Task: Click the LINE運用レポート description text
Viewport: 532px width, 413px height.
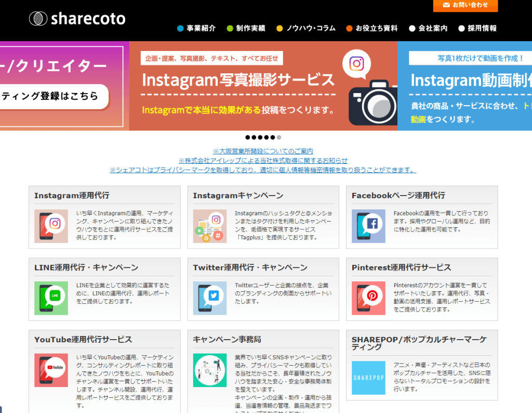Action: click(123, 293)
